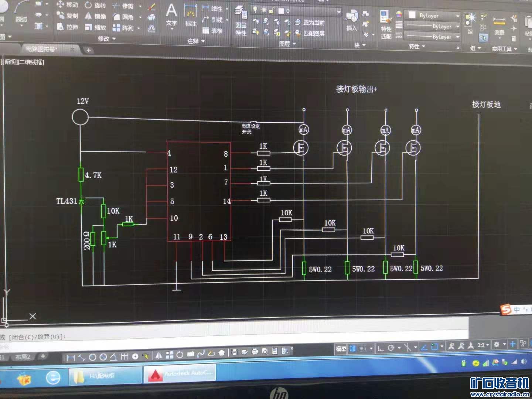Click the save icon in bottom toolbar

coord(235,352)
